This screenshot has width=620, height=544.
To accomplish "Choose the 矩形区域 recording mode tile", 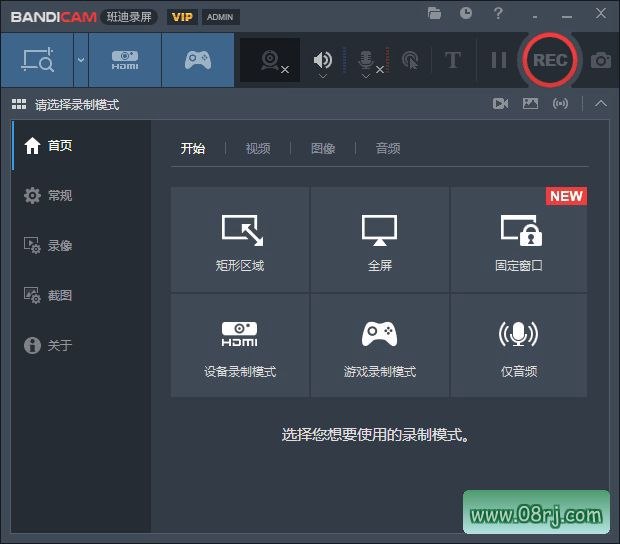I will pos(240,240).
